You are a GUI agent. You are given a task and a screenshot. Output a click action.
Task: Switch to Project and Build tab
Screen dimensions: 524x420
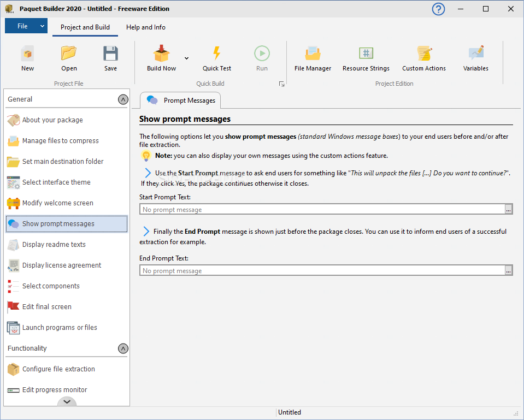click(x=85, y=27)
